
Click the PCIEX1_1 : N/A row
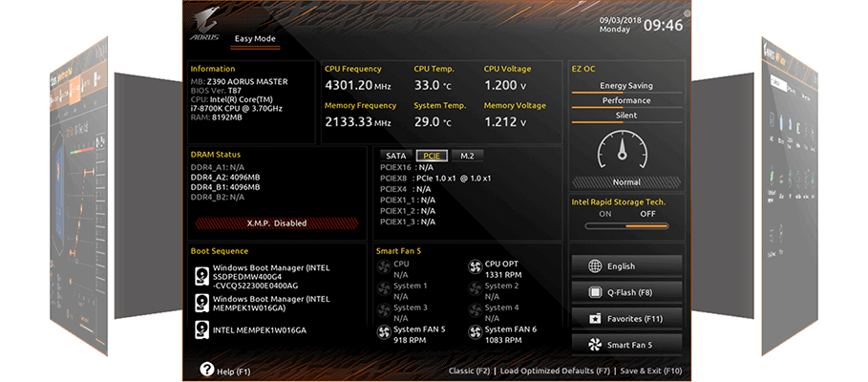point(408,200)
